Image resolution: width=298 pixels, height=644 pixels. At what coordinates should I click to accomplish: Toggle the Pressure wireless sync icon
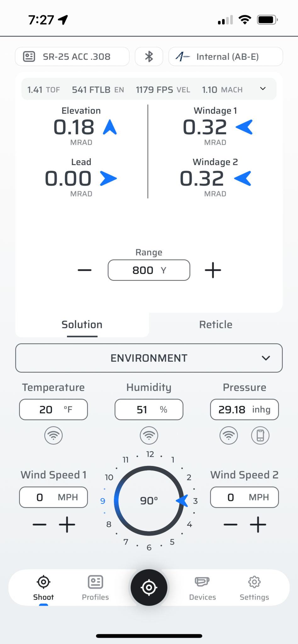pos(229,436)
